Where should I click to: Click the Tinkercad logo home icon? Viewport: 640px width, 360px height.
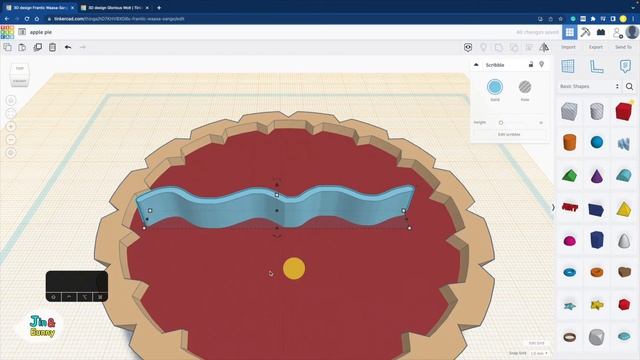coord(7,32)
